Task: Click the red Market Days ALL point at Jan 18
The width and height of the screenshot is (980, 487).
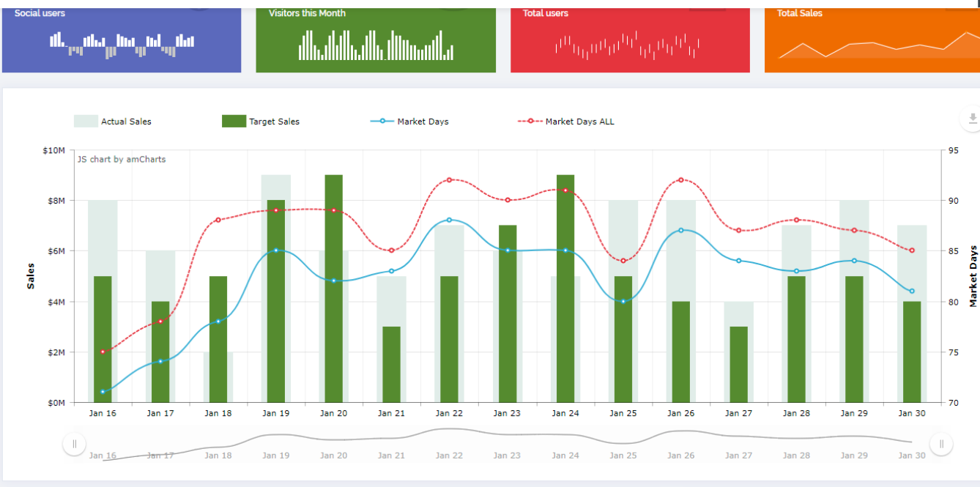Action: pos(218,220)
